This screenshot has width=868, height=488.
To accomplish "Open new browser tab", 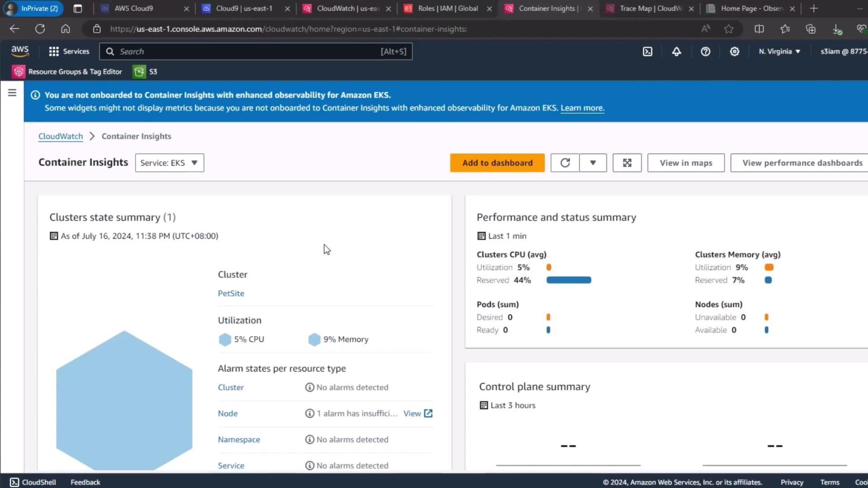I will point(814,8).
